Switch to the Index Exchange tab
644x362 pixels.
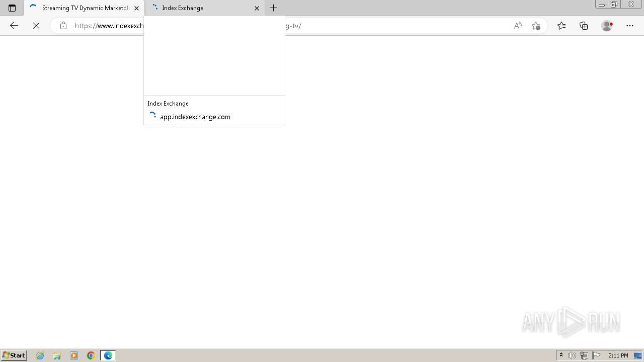[205, 8]
